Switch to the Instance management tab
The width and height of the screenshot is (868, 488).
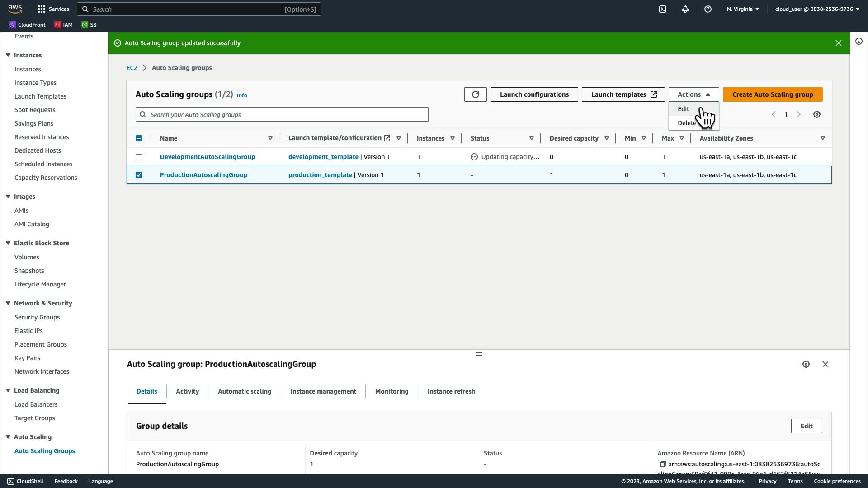(x=323, y=391)
